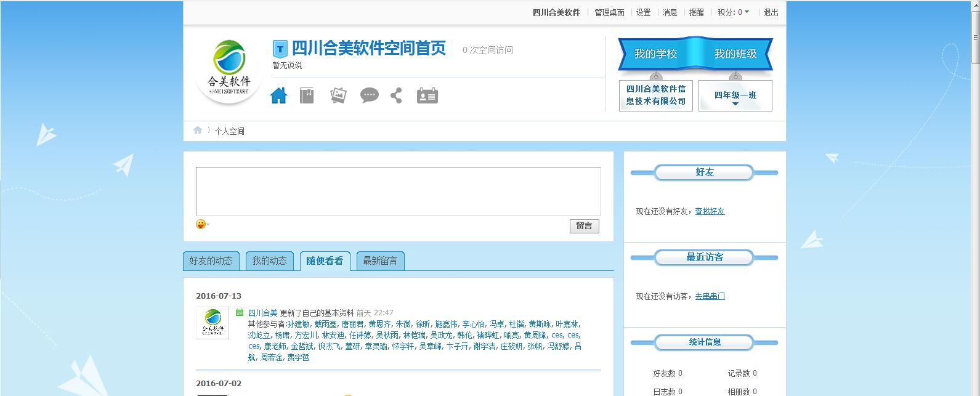
Task: Click 个人空间 in the breadcrumb
Action: pyautogui.click(x=229, y=131)
